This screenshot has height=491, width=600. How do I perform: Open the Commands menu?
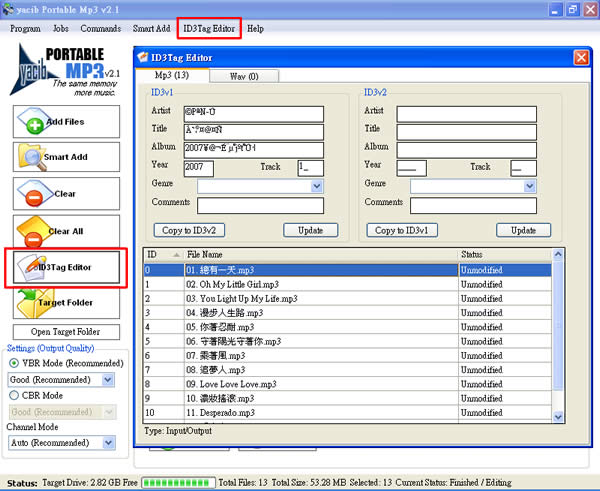pyautogui.click(x=101, y=28)
